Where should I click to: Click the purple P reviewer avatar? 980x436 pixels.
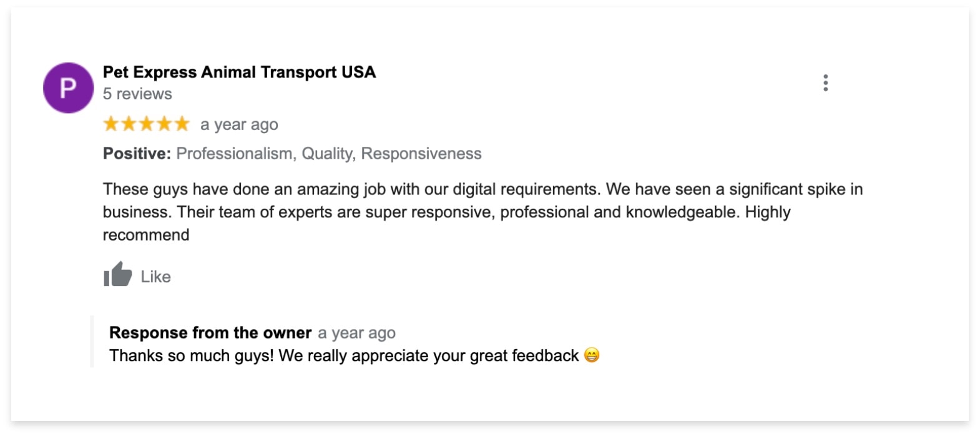click(68, 88)
